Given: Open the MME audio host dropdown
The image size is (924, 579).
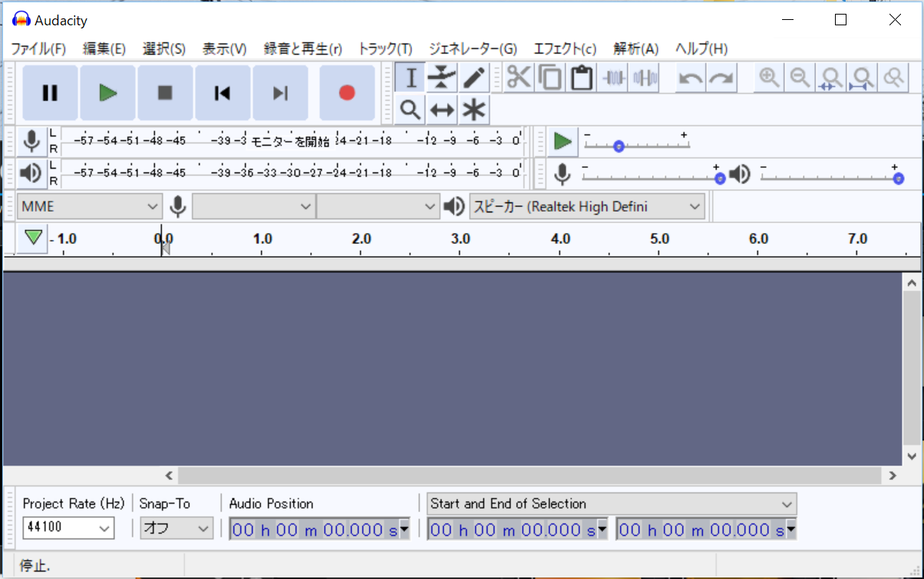Looking at the screenshot, I should pos(89,206).
